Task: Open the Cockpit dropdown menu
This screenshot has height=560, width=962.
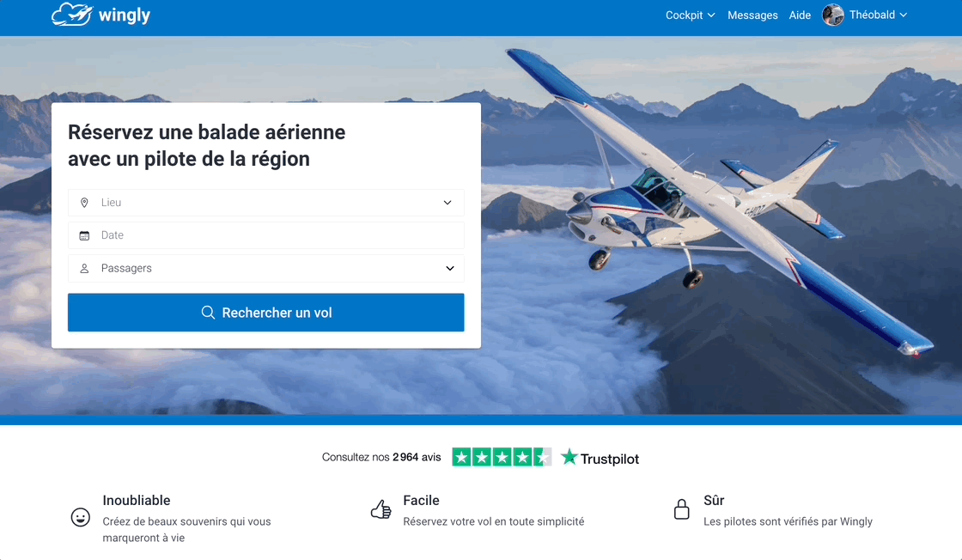Action: click(x=691, y=15)
